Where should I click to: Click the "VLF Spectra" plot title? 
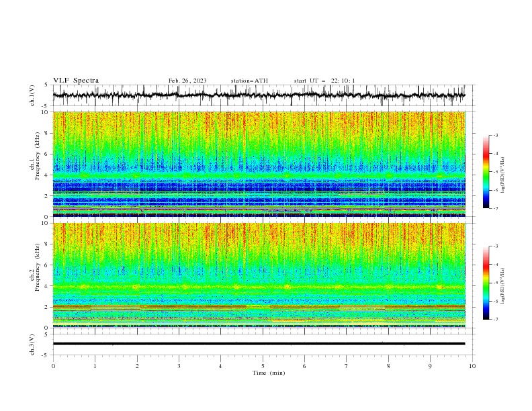click(76, 81)
